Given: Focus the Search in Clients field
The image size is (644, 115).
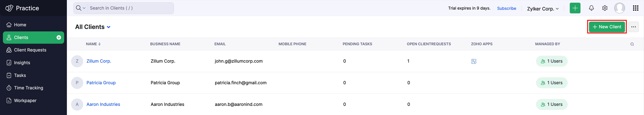Looking at the screenshot, I should [130, 8].
